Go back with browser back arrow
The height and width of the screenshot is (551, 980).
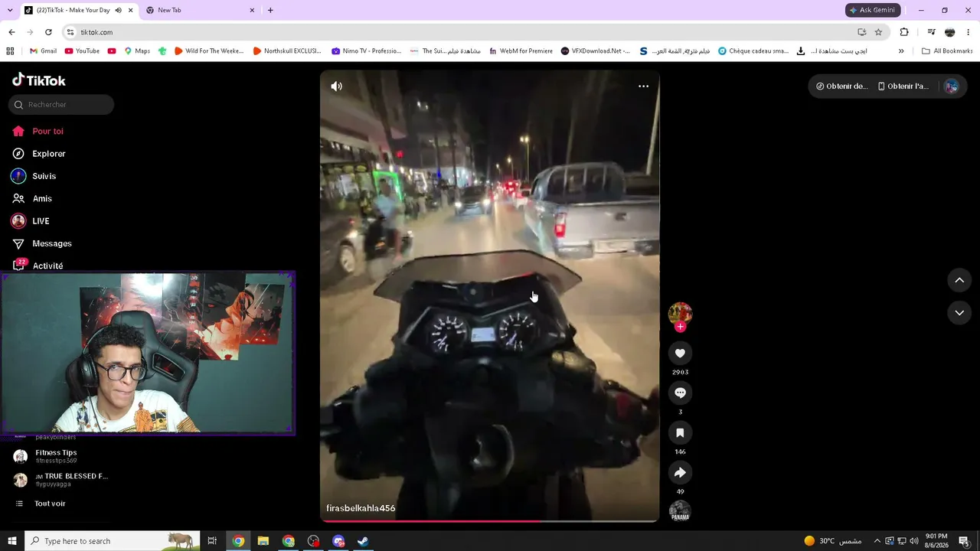pyautogui.click(x=11, y=32)
